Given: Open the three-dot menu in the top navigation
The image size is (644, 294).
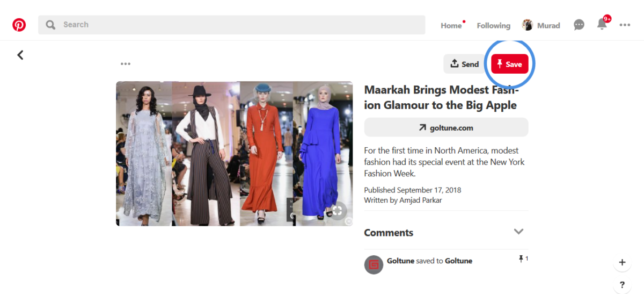Looking at the screenshot, I should pyautogui.click(x=625, y=25).
